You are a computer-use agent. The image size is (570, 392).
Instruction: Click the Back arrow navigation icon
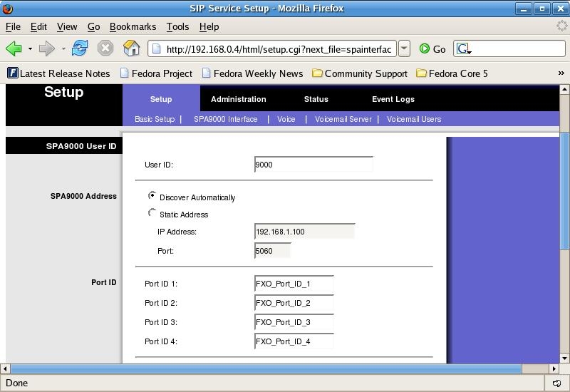coord(14,48)
